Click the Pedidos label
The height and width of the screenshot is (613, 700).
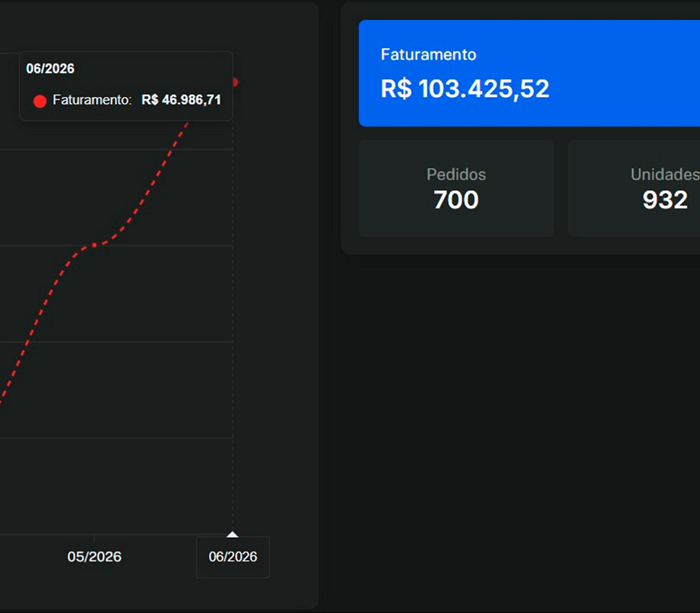pos(456,174)
